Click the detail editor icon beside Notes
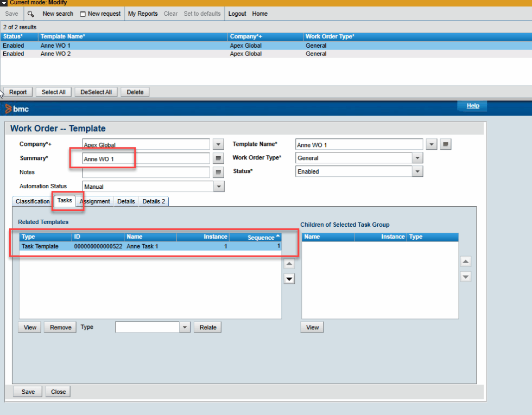Image resolution: width=532 pixels, height=415 pixels. coord(218,172)
